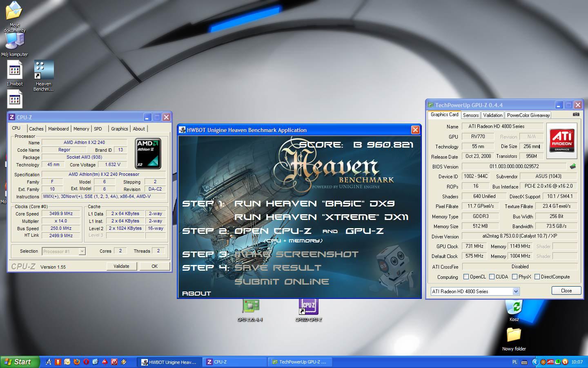Click the OK button in CPU-Z

154,266
